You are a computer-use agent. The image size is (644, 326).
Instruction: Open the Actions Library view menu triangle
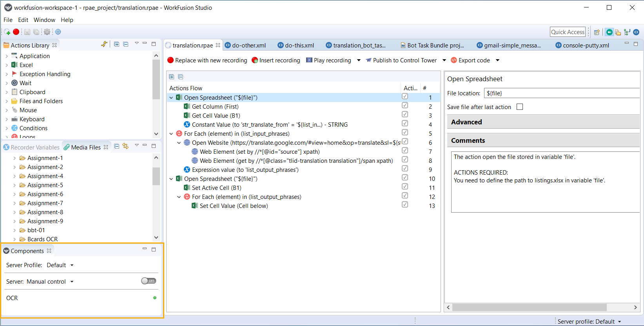(137, 43)
